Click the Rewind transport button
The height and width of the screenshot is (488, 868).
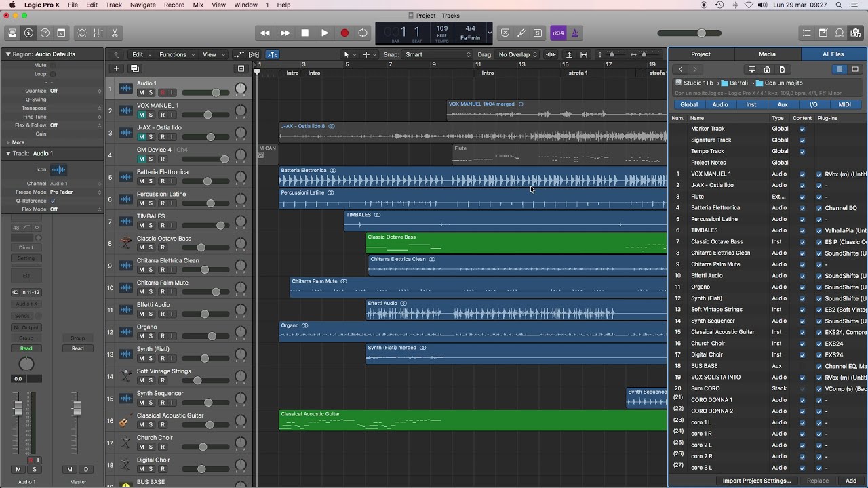click(x=265, y=33)
